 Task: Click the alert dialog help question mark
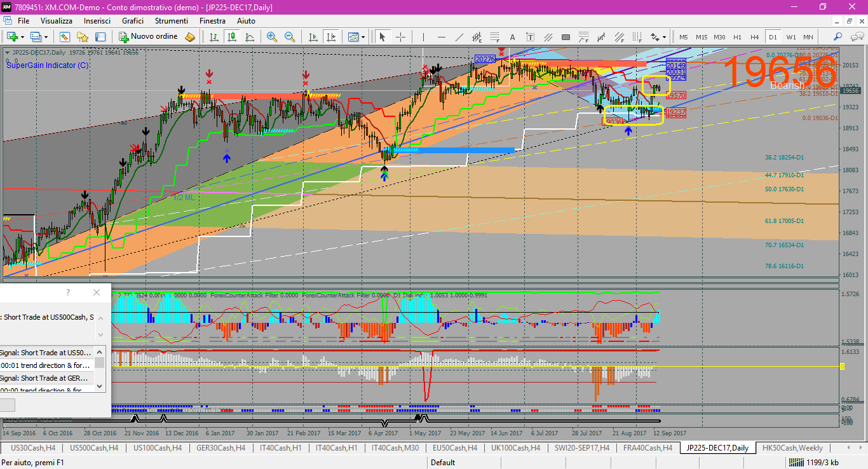[68, 292]
